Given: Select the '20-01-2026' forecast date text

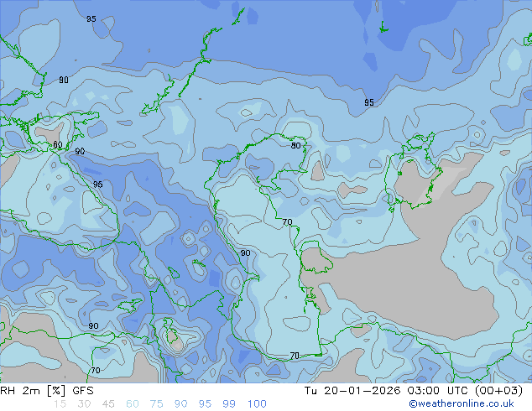Looking at the screenshot, I should (362, 391).
